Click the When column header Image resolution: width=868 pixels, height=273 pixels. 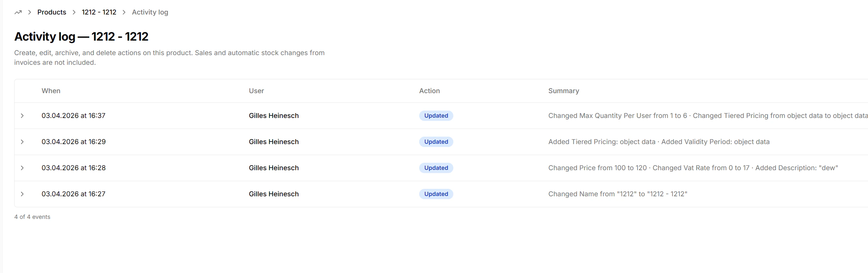point(51,91)
